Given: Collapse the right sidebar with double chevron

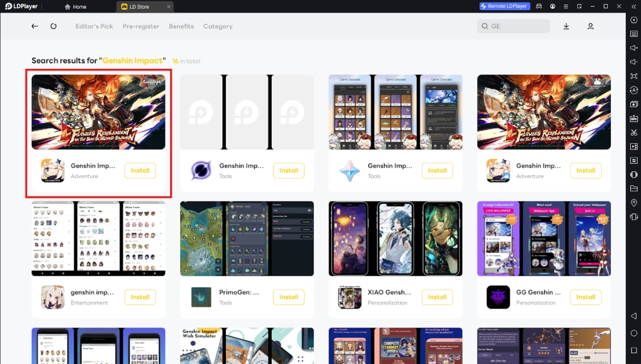Looking at the screenshot, I should click(633, 6).
